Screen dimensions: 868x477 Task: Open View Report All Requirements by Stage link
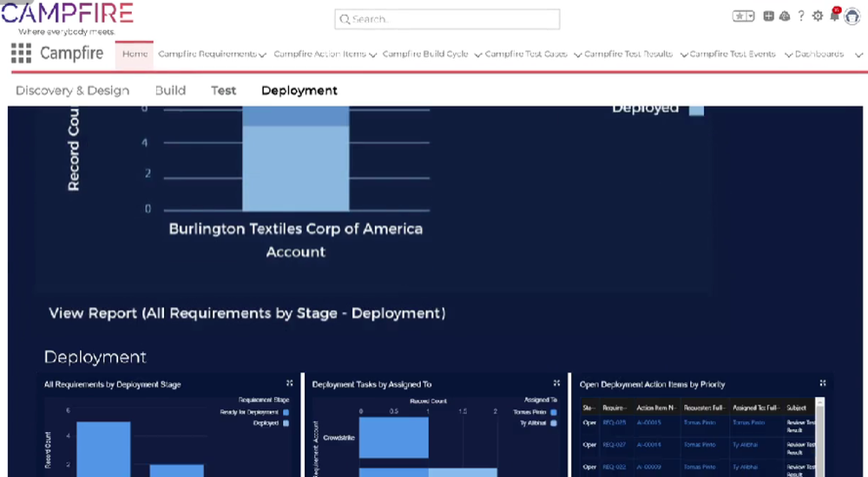click(x=247, y=313)
